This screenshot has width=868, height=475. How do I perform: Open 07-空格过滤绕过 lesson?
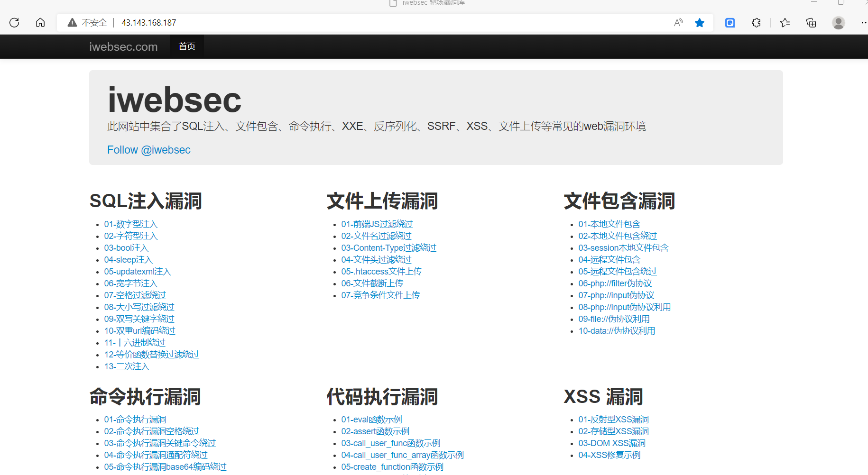tap(135, 295)
